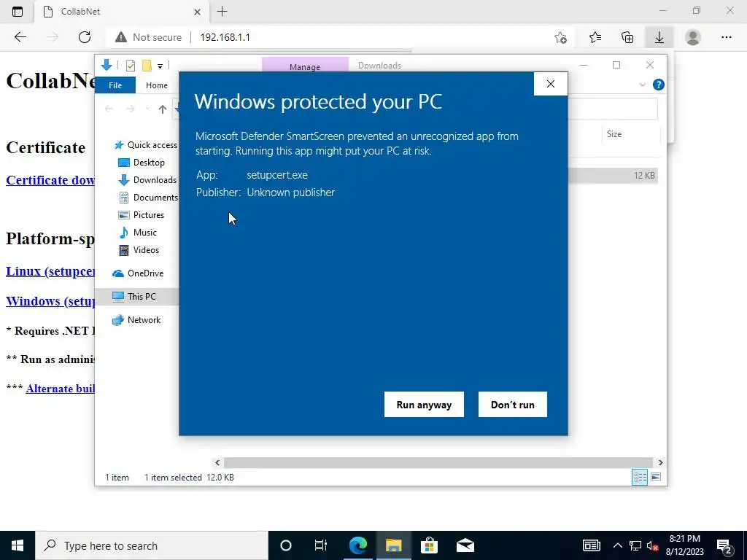Open the Linux setupcert link
This screenshot has height=560, width=747.
point(50,271)
